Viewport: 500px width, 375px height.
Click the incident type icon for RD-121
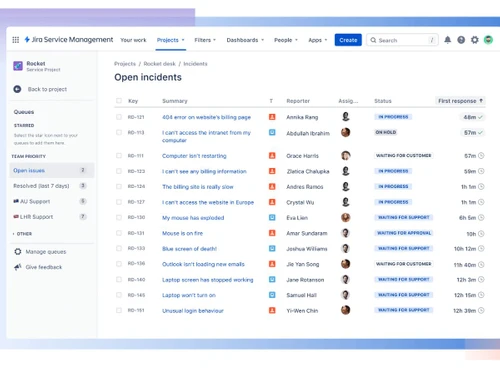click(x=272, y=117)
